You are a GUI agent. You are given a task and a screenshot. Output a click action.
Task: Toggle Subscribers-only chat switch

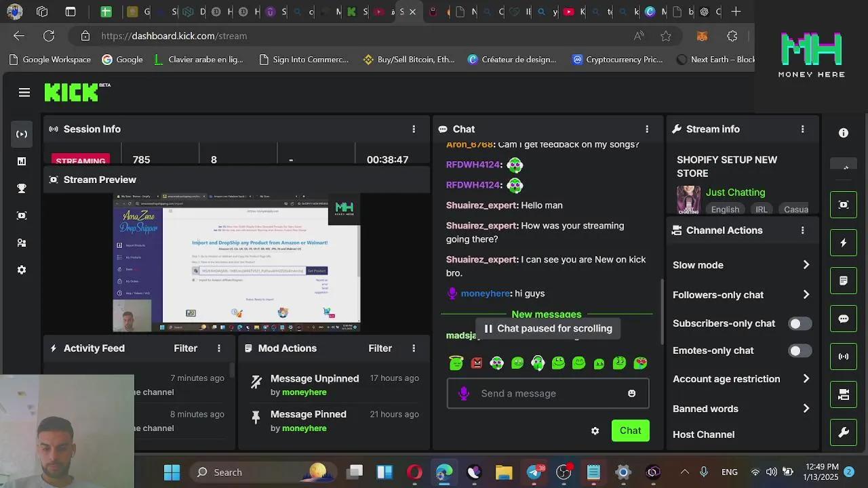(800, 324)
